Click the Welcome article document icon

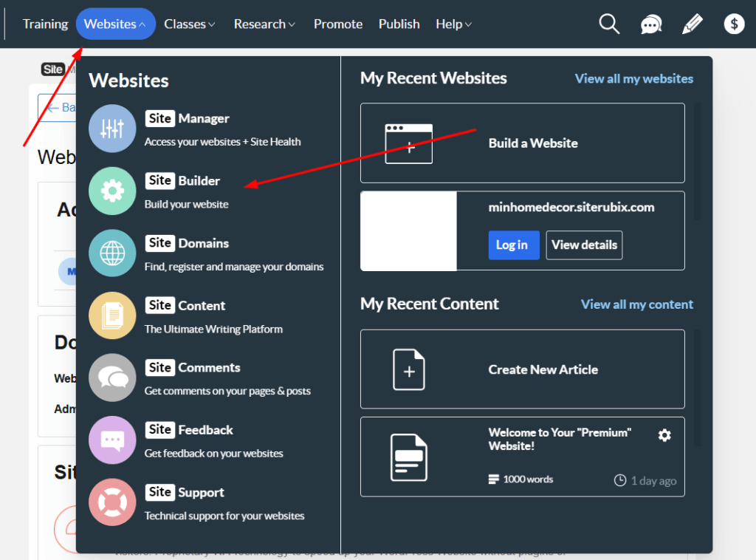[x=409, y=457]
